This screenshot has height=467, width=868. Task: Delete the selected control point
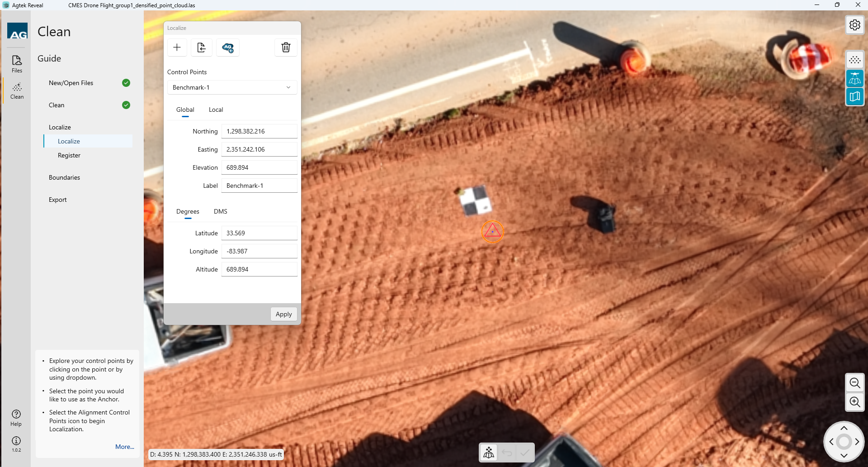tap(286, 48)
